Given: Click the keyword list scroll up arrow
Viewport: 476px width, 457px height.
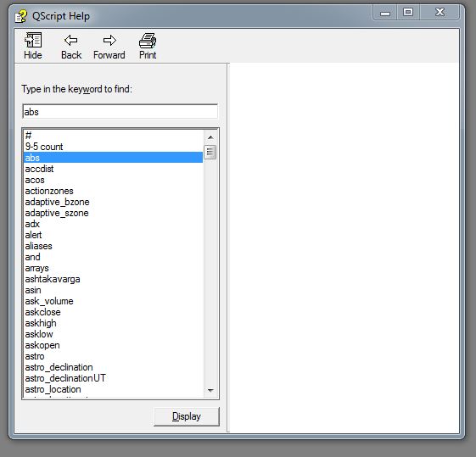Looking at the screenshot, I should coord(210,137).
